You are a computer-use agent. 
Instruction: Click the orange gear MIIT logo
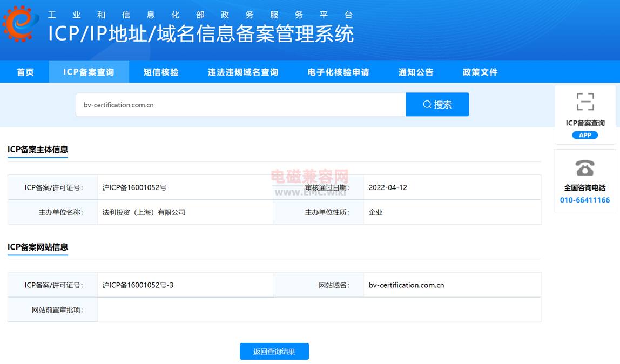(x=21, y=24)
